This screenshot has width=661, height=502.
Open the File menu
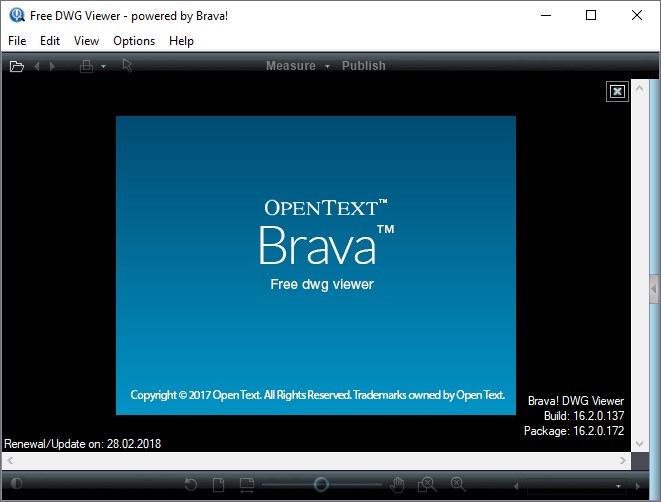pyautogui.click(x=17, y=41)
